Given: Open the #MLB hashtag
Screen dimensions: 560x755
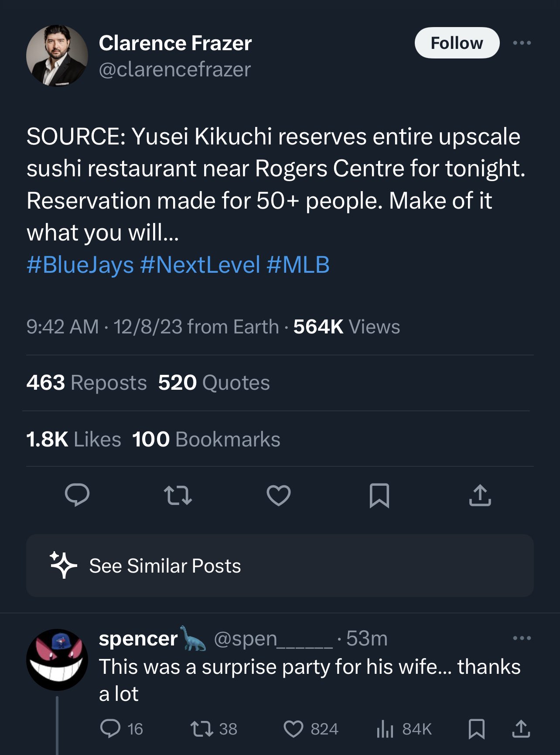Looking at the screenshot, I should pos(298,265).
